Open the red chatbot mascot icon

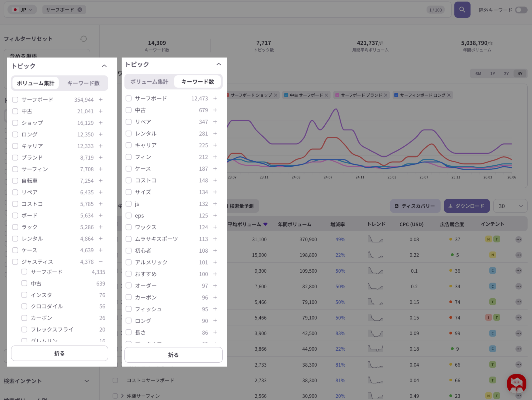pyautogui.click(x=516, y=384)
